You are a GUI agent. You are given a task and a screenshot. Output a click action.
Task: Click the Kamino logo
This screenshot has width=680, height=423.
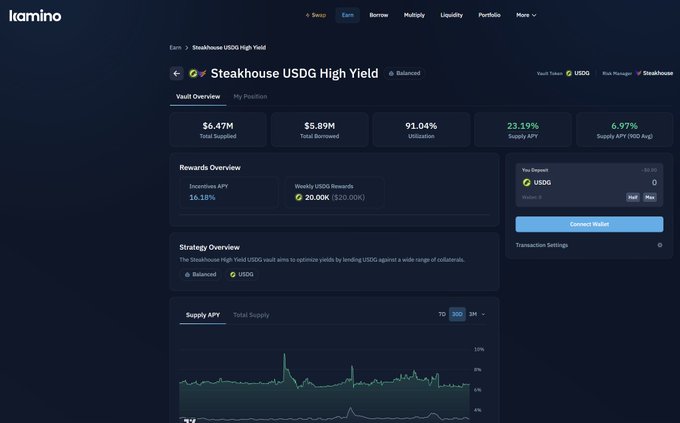[35, 16]
